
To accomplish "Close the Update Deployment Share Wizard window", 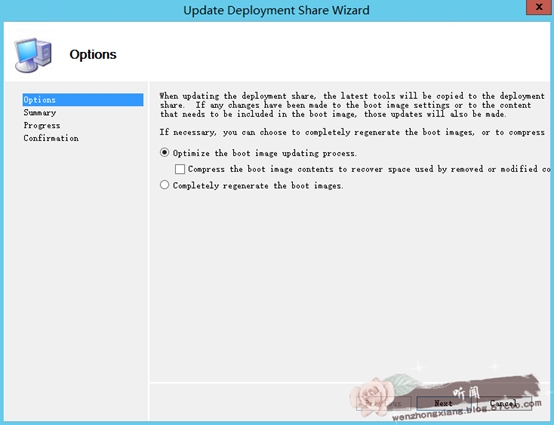I will (539, 7).
